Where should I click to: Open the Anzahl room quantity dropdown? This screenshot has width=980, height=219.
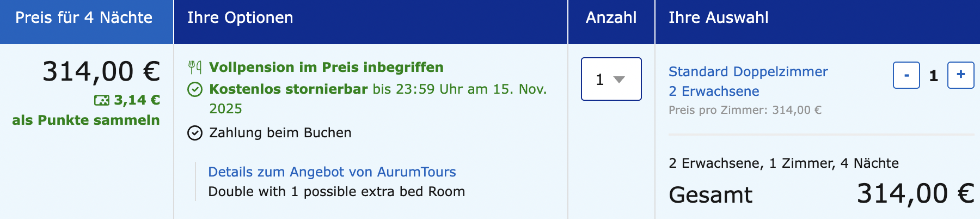tap(611, 79)
